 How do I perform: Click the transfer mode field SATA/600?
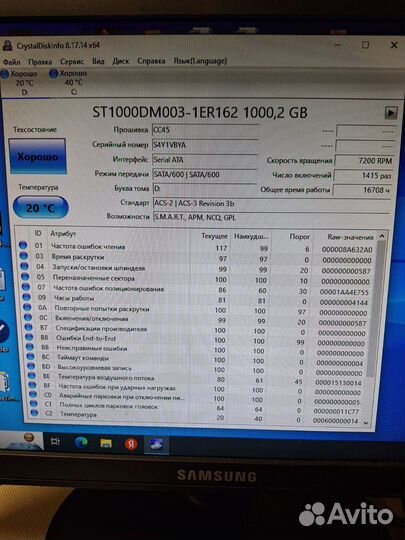click(205, 174)
